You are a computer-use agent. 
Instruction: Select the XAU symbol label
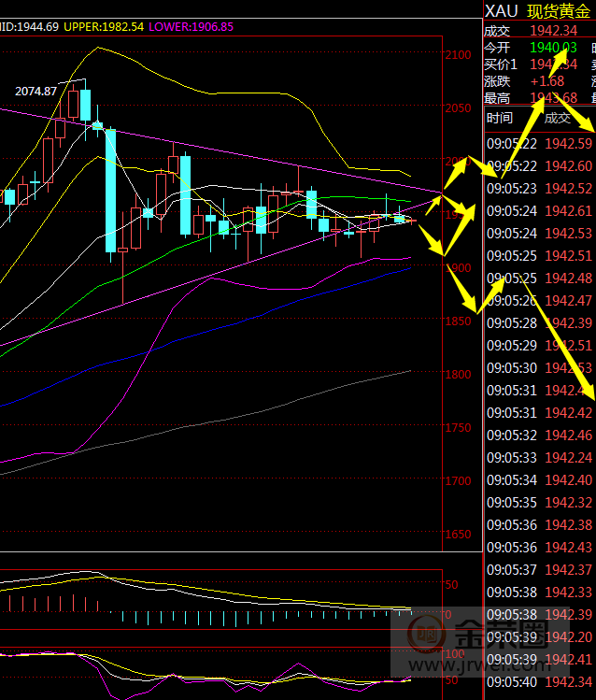tap(502, 11)
